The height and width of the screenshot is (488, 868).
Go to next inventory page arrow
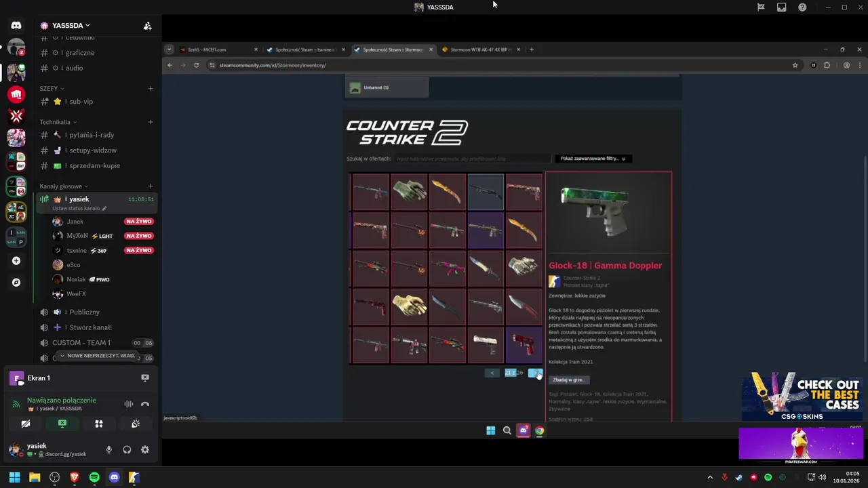535,373
